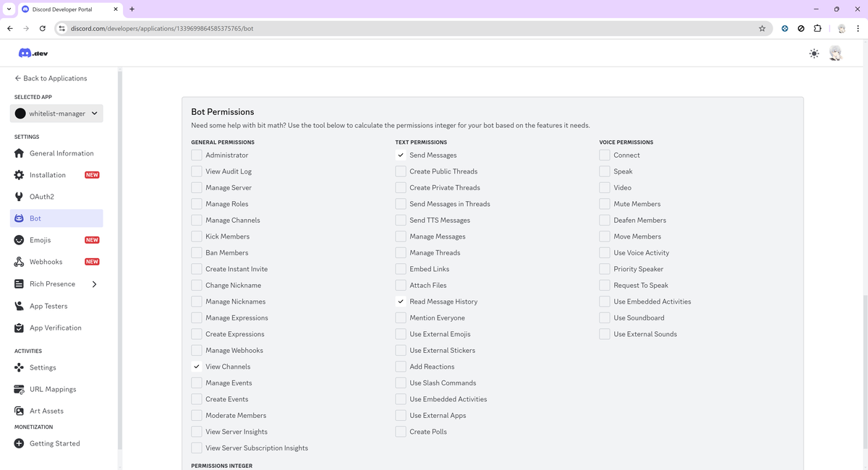Uncheck the View Channels permission
Screen dimensions: 868x470
pyautogui.click(x=197, y=367)
